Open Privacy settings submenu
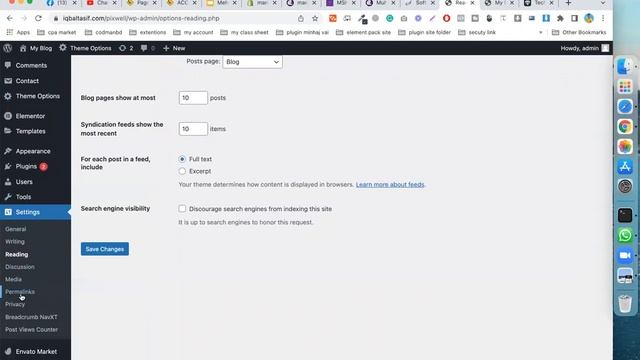Image resolution: width=640 pixels, height=360 pixels. (x=15, y=304)
